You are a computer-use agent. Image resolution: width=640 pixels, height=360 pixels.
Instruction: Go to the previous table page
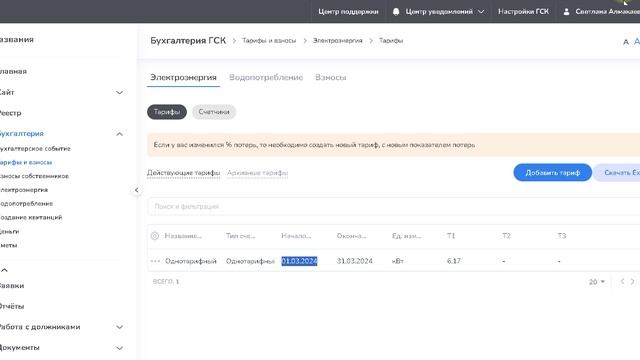coord(622,281)
